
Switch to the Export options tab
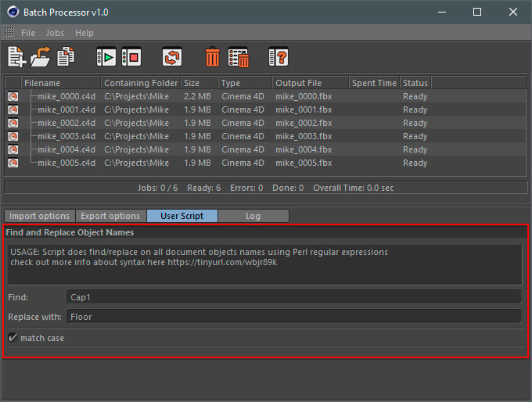coord(110,216)
